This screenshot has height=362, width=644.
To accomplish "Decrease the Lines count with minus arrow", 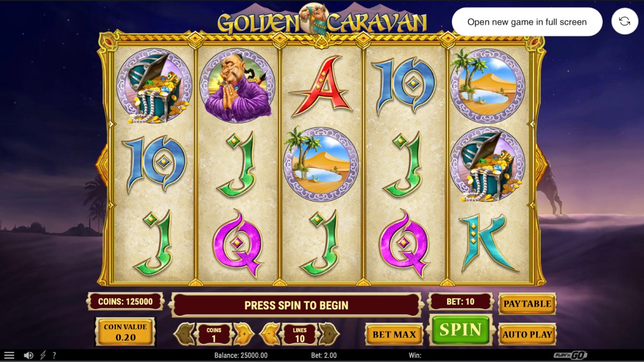I will [270, 334].
